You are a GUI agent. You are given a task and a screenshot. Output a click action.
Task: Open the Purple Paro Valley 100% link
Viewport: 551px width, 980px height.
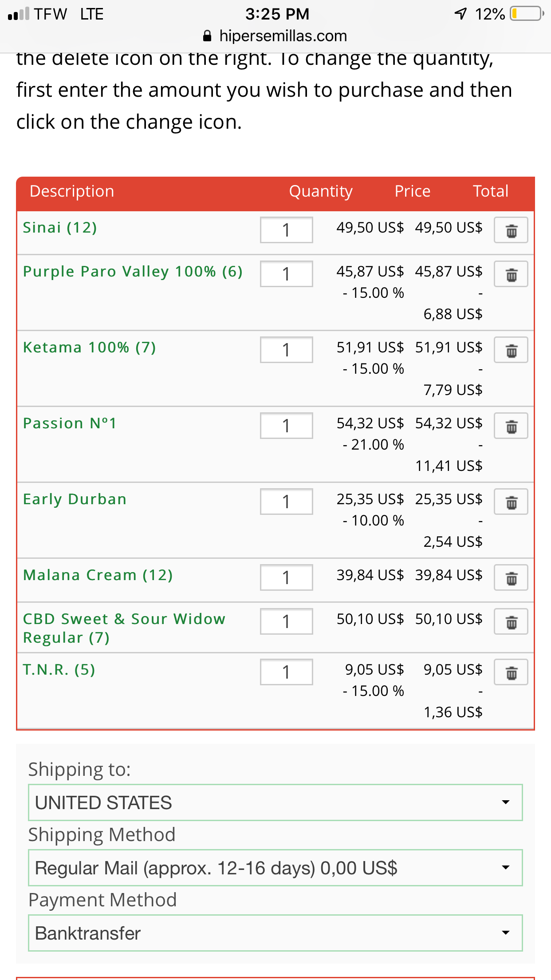click(x=133, y=272)
